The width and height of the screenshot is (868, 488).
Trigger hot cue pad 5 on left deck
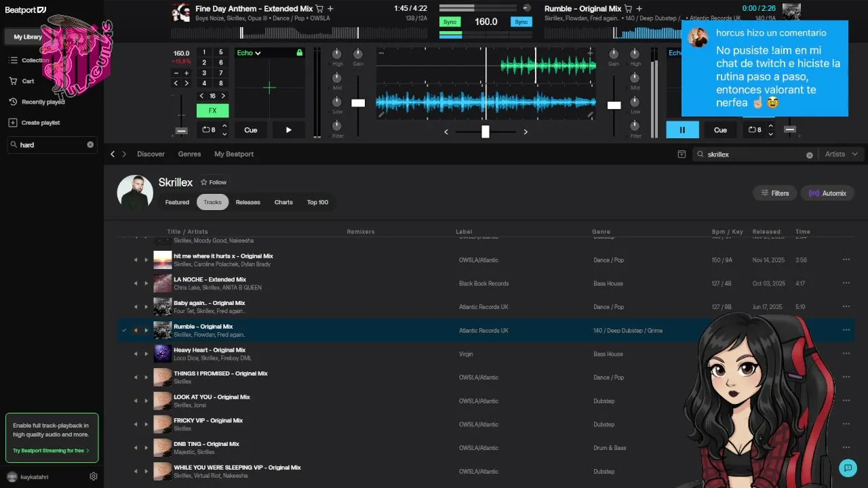220,52
